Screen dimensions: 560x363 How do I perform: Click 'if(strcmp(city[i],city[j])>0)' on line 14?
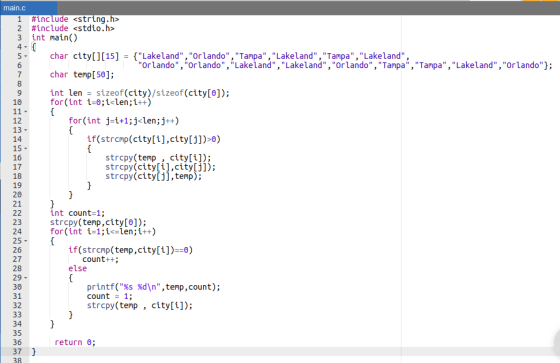pyautogui.click(x=154, y=139)
